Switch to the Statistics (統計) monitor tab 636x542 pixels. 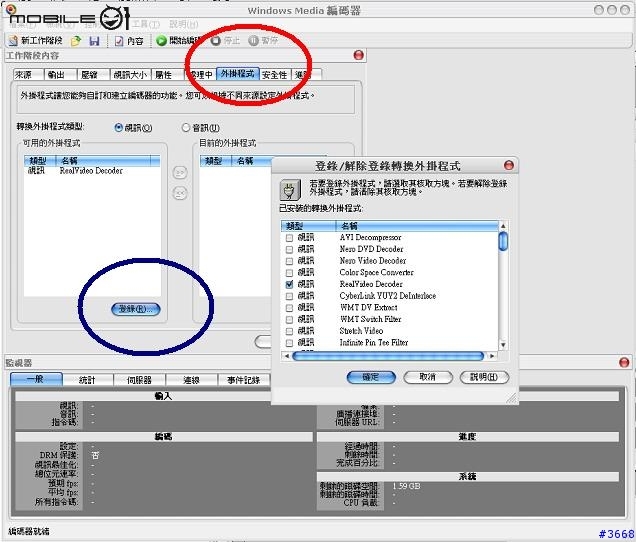(x=87, y=380)
